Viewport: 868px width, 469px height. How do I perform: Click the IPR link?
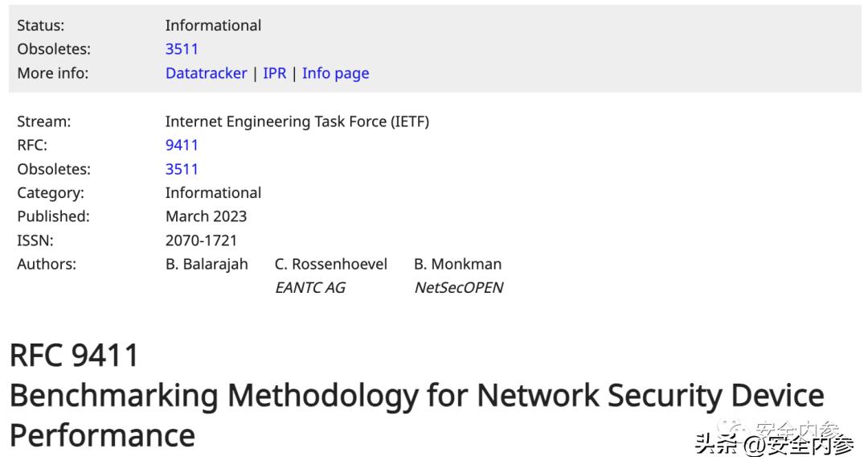pos(274,73)
